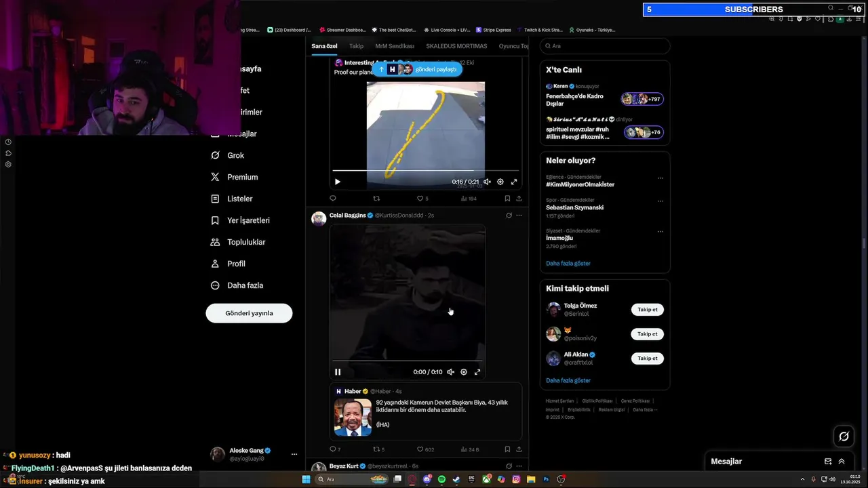Follow Tolga Ölmez with Takip et

[x=648, y=310]
